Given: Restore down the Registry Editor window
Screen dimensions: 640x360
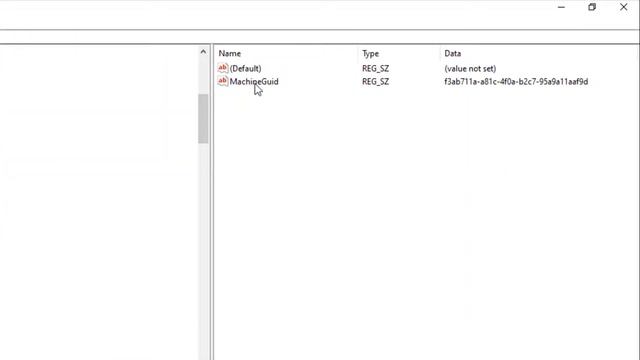Looking at the screenshot, I should 592,7.
